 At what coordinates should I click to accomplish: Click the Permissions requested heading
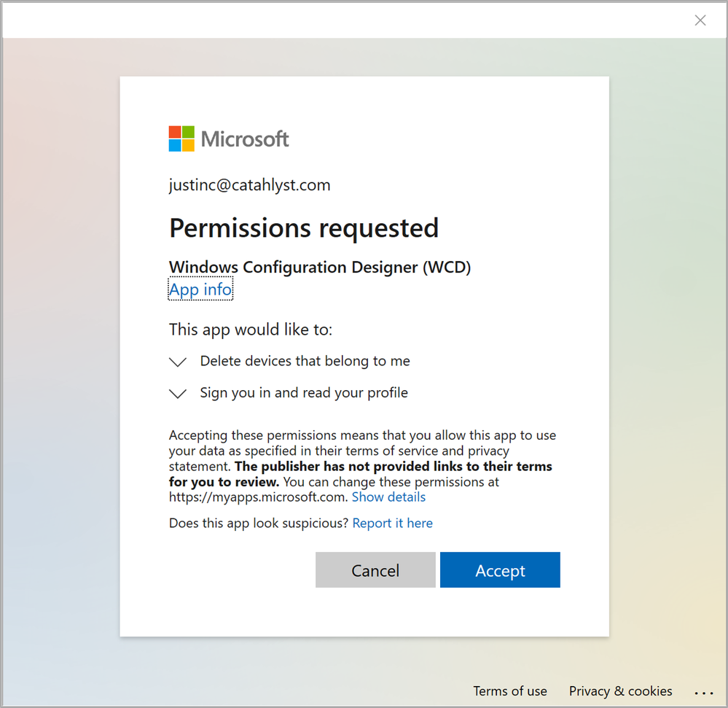point(304,228)
